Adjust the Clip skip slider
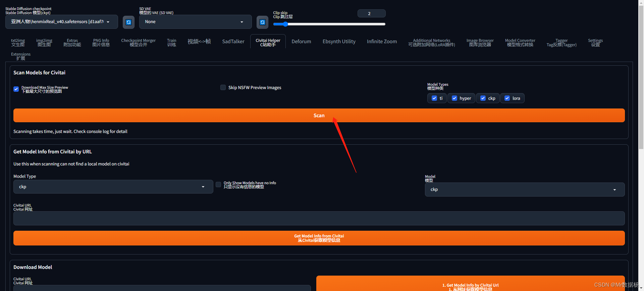Image resolution: width=644 pixels, height=291 pixels. tap(329, 24)
